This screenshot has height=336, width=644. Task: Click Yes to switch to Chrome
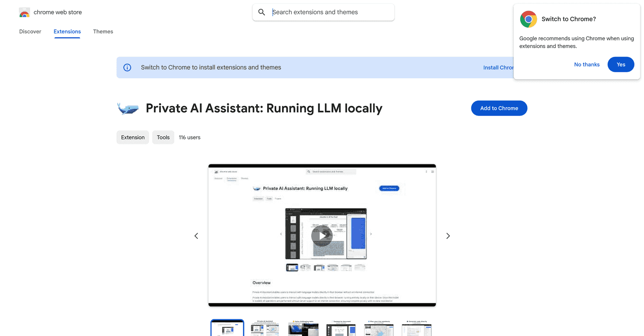(620, 64)
